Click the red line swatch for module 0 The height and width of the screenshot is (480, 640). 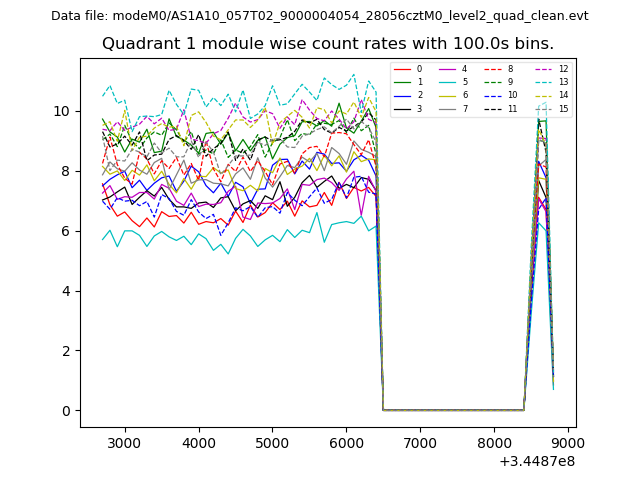pos(402,69)
